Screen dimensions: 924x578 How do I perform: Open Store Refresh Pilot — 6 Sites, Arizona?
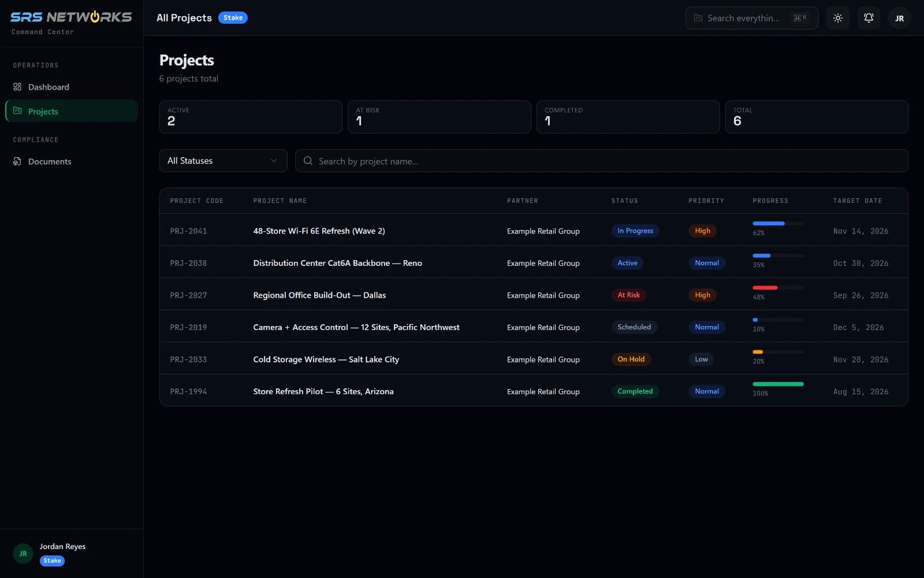[x=323, y=391]
